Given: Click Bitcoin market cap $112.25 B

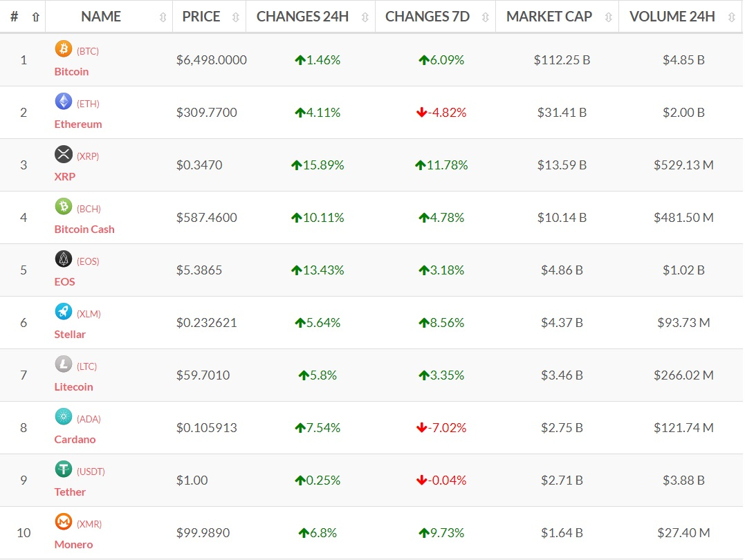Looking at the screenshot, I should coord(562,60).
